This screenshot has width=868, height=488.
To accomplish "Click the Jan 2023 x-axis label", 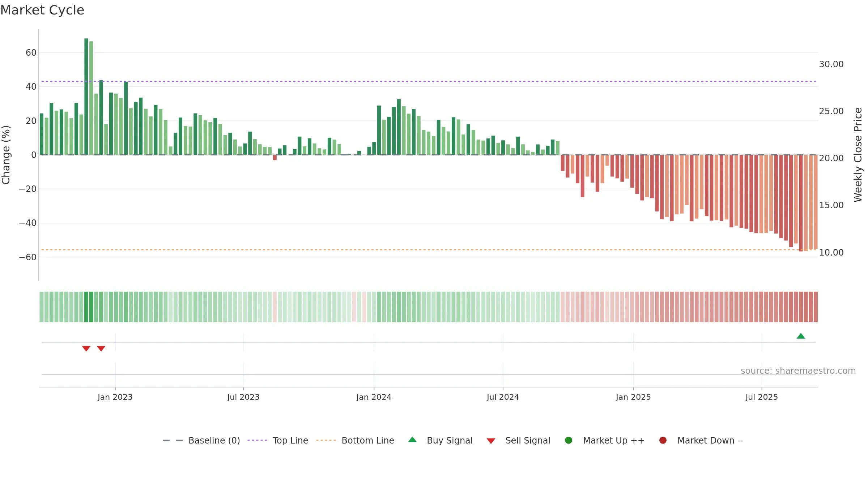I will (x=115, y=397).
